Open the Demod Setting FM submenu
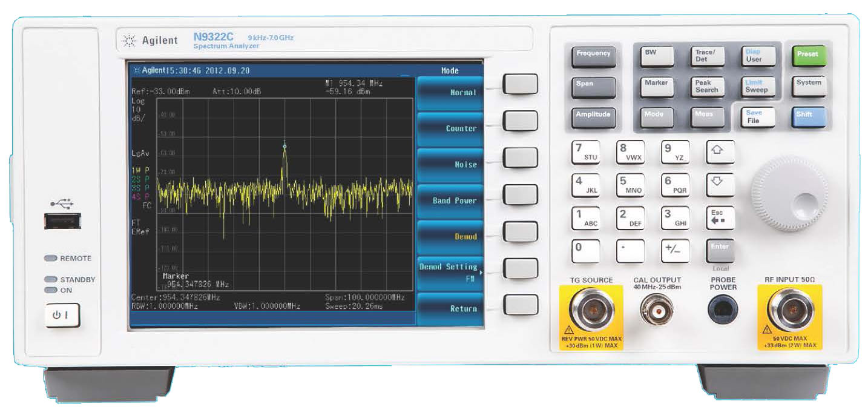868x415 pixels. point(450,272)
